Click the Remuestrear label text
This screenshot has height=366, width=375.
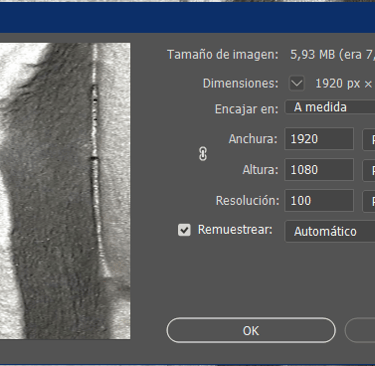coord(235,230)
